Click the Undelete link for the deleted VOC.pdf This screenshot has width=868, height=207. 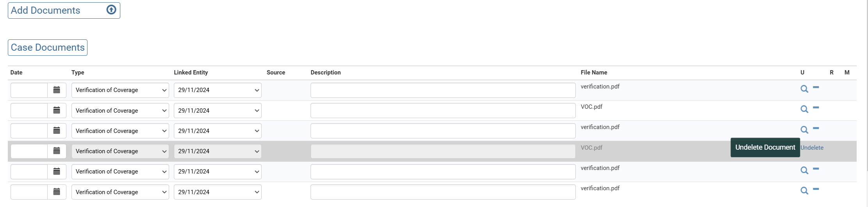(x=812, y=148)
